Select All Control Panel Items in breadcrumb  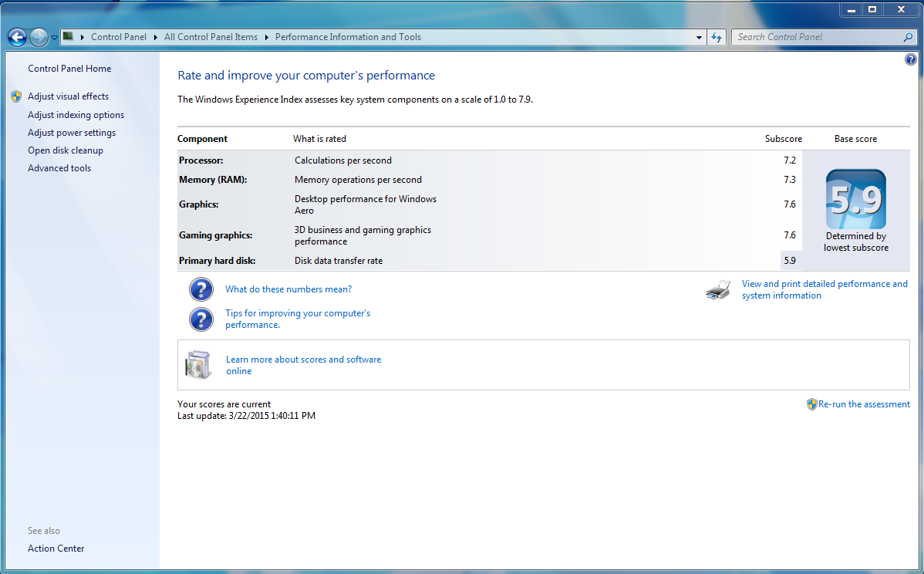click(x=211, y=37)
